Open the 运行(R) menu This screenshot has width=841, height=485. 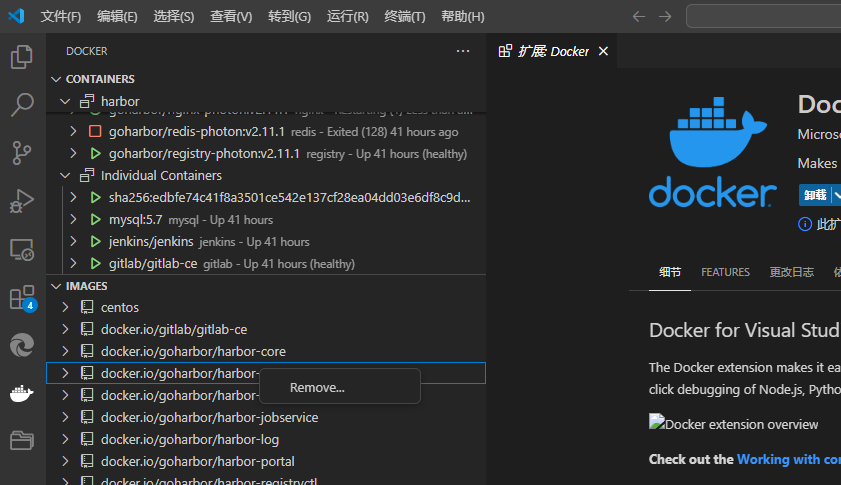(348, 17)
